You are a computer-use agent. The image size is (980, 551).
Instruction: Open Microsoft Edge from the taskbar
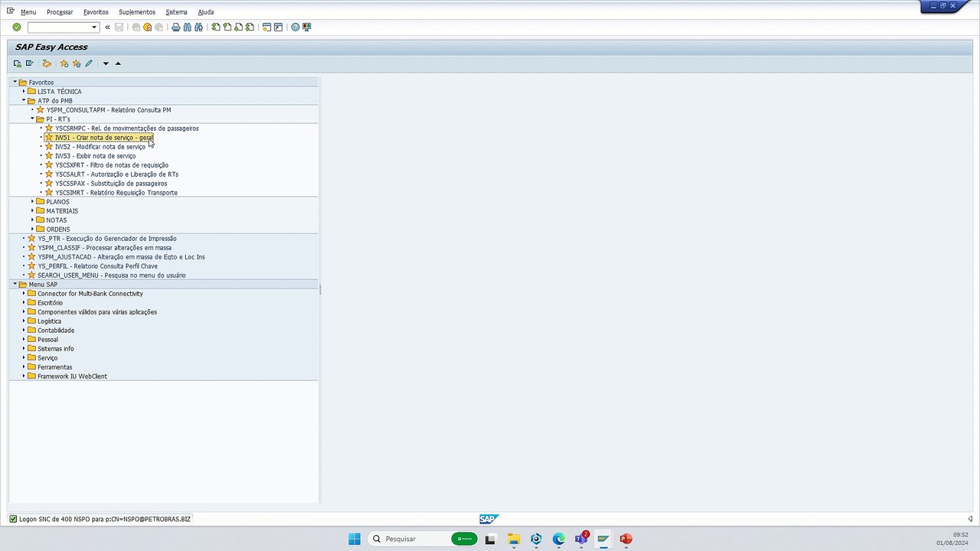click(559, 539)
